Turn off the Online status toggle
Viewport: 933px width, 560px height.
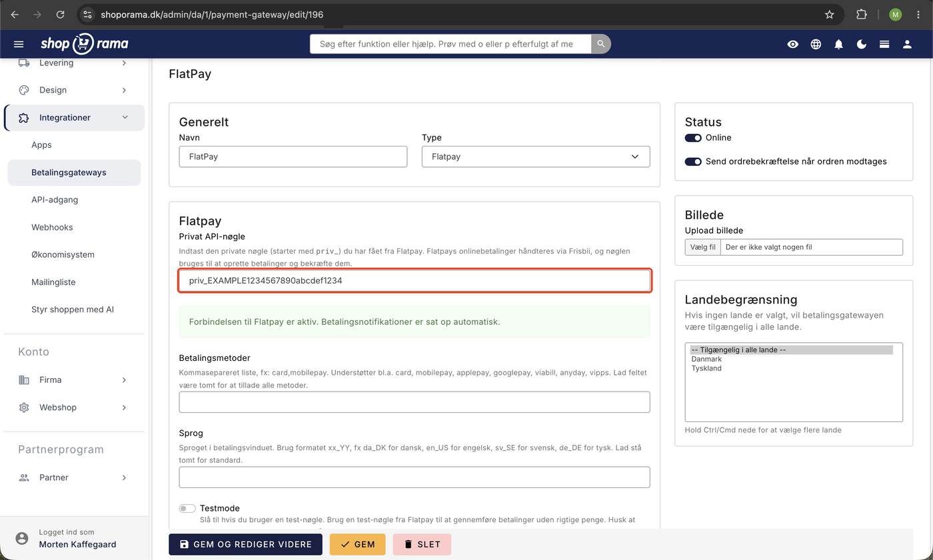point(693,138)
